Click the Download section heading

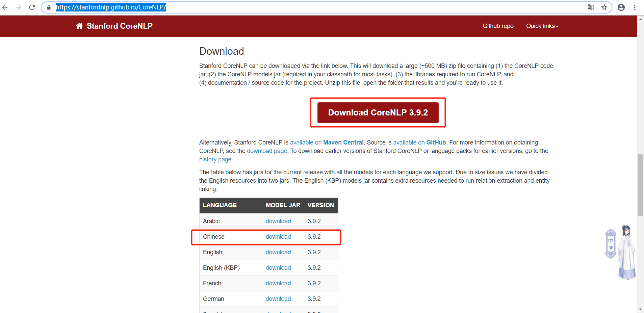(222, 51)
